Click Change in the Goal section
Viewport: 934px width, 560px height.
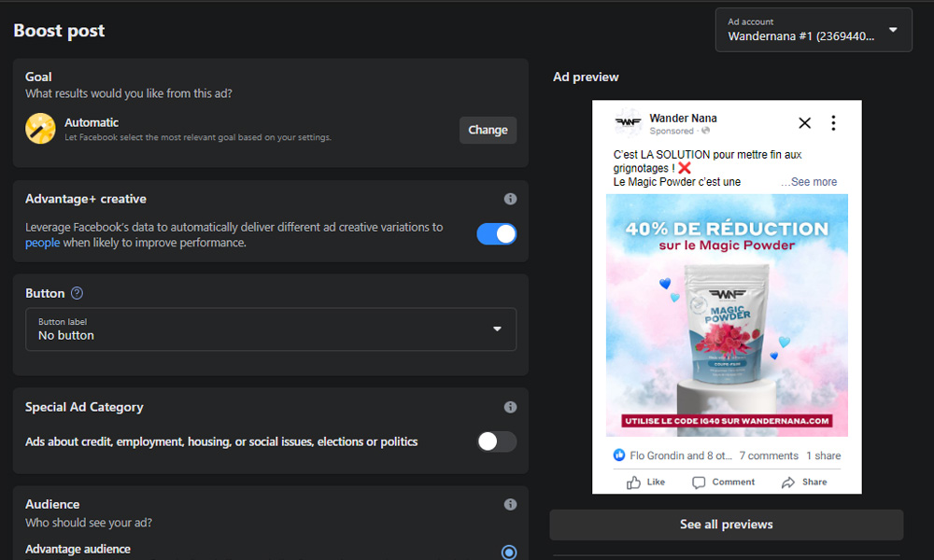coord(488,130)
